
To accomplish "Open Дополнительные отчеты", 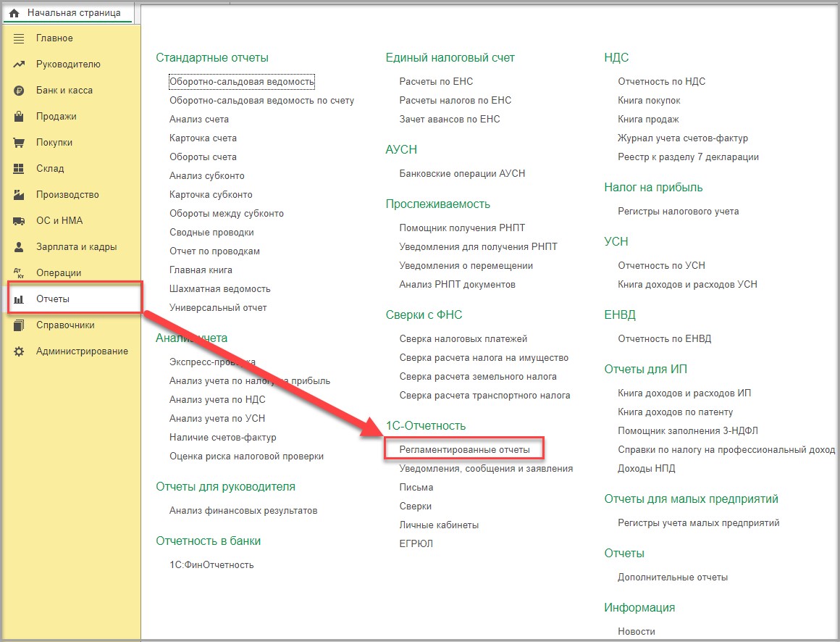I will [672, 578].
